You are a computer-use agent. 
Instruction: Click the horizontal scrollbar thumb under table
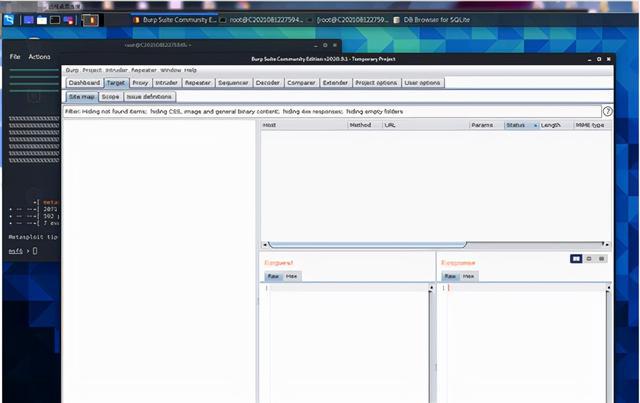coord(367,244)
